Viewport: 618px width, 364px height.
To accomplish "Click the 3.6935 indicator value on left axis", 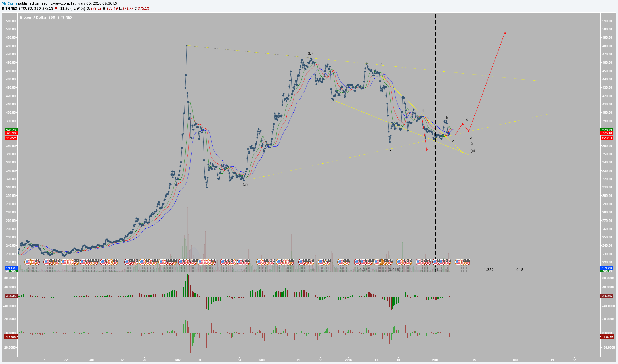I will [11, 296].
